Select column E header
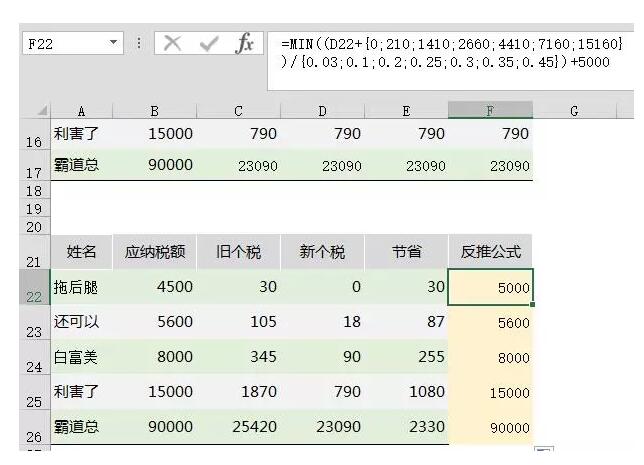 click(406, 111)
